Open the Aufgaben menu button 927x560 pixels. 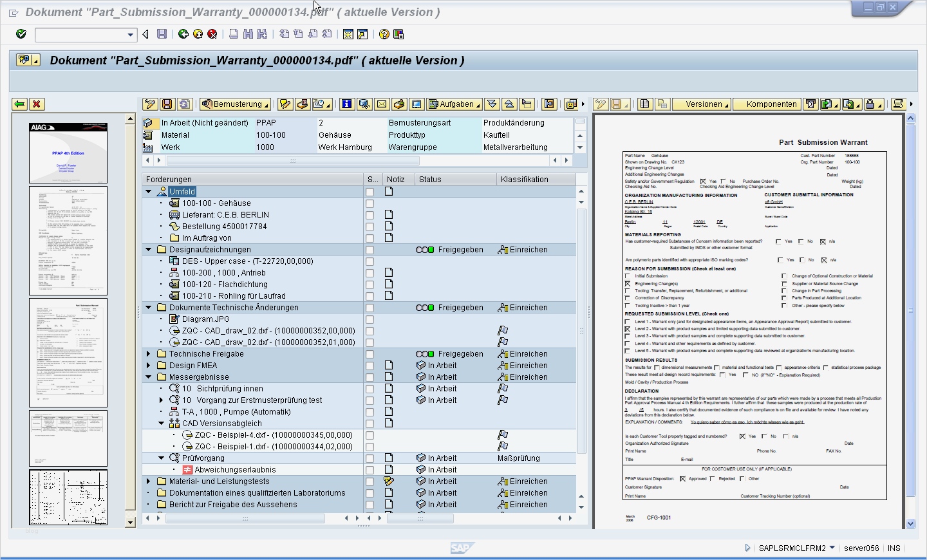click(454, 104)
